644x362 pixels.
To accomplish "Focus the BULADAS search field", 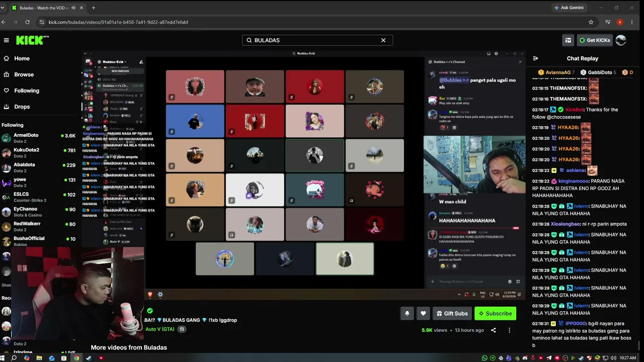I will [x=317, y=40].
